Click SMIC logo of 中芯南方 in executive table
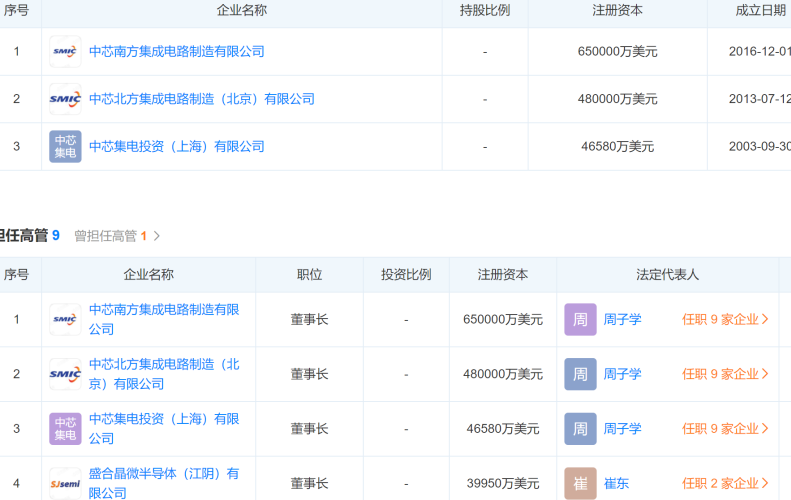 point(65,319)
